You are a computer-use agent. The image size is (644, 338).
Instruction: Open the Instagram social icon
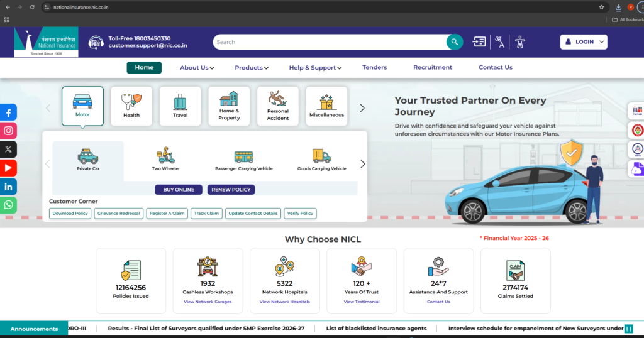click(x=8, y=131)
